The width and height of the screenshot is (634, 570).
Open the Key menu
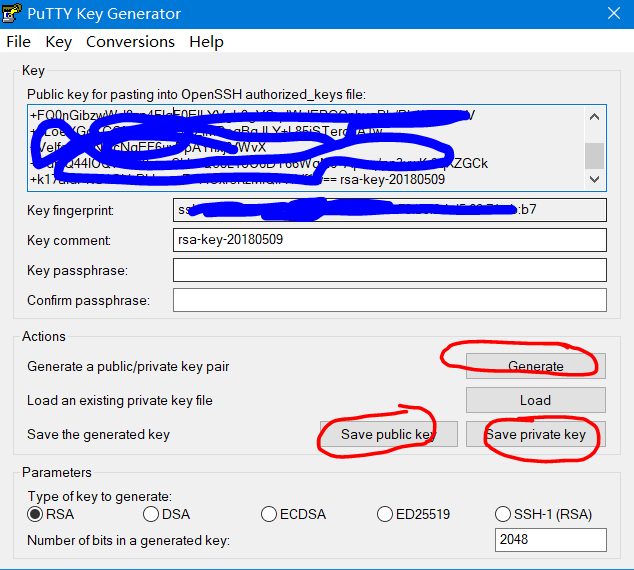59,42
